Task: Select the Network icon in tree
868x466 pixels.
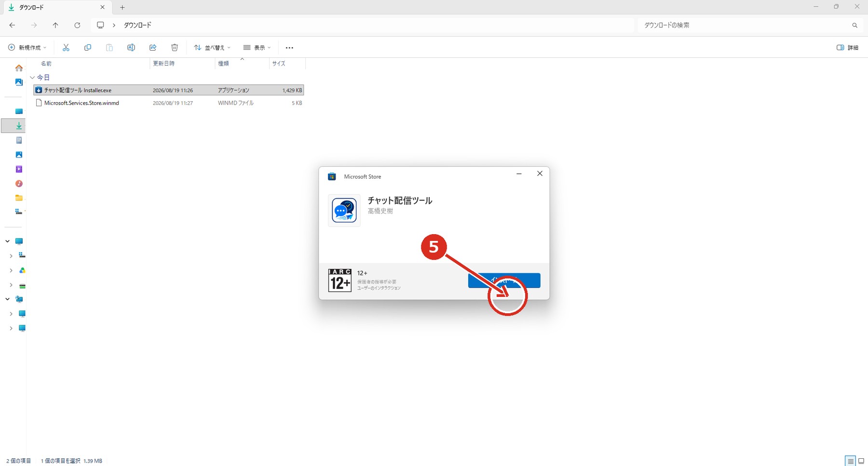Action: pyautogui.click(x=19, y=299)
